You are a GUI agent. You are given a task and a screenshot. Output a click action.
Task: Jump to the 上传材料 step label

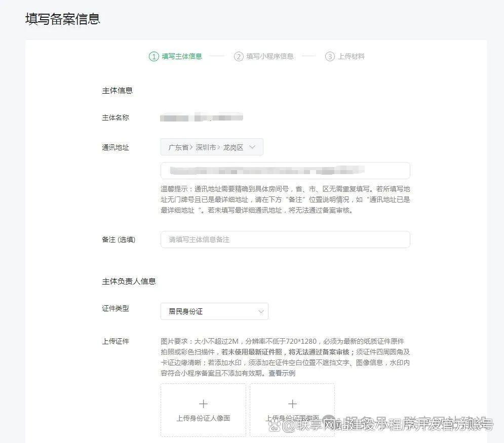pyautogui.click(x=352, y=57)
